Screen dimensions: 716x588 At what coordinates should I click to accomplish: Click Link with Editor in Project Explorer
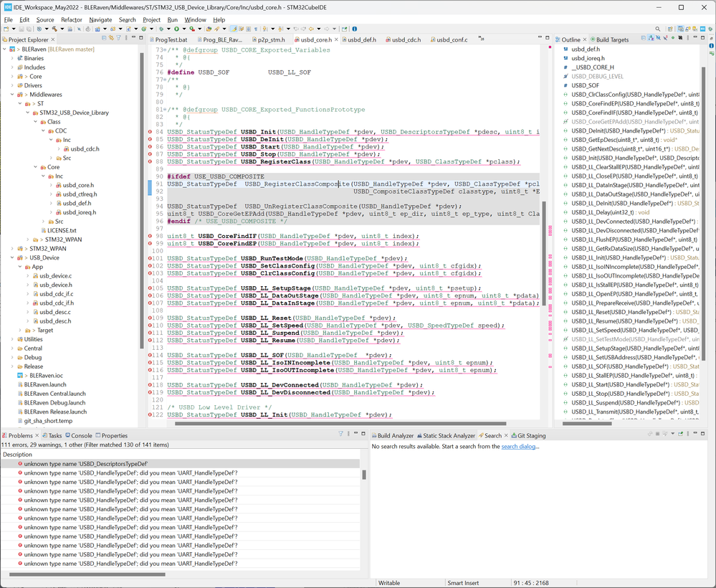(x=111, y=38)
